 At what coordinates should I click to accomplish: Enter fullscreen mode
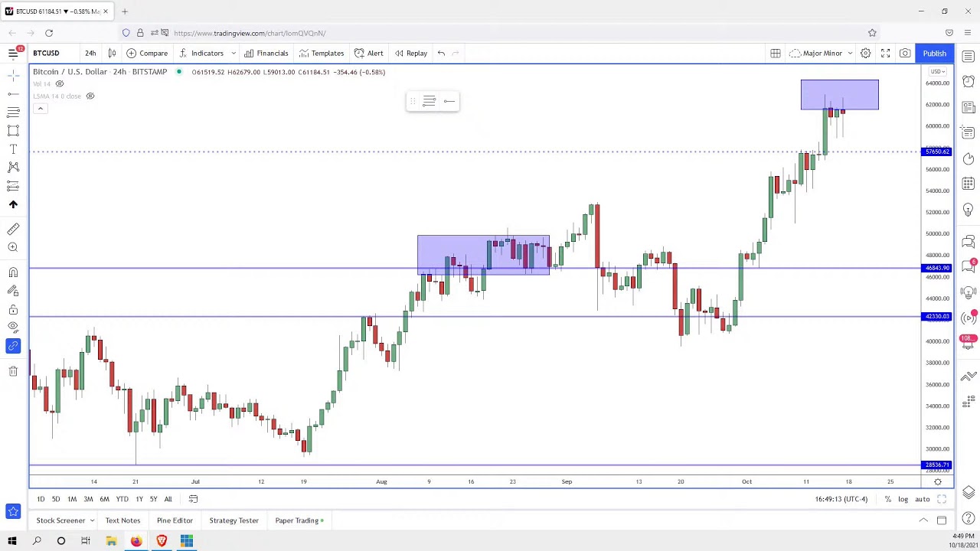tap(885, 53)
